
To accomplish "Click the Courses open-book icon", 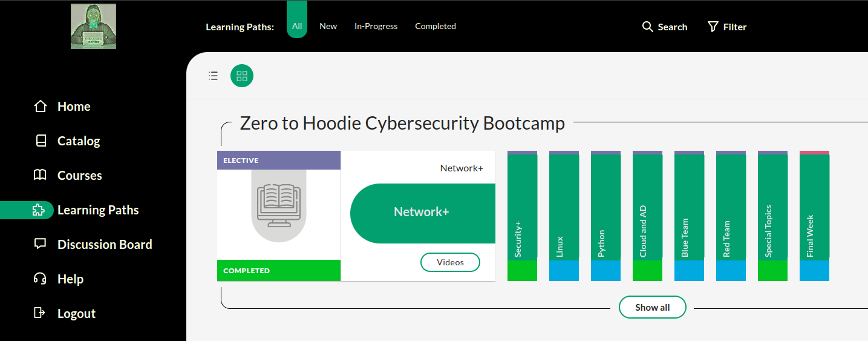I will (40, 176).
